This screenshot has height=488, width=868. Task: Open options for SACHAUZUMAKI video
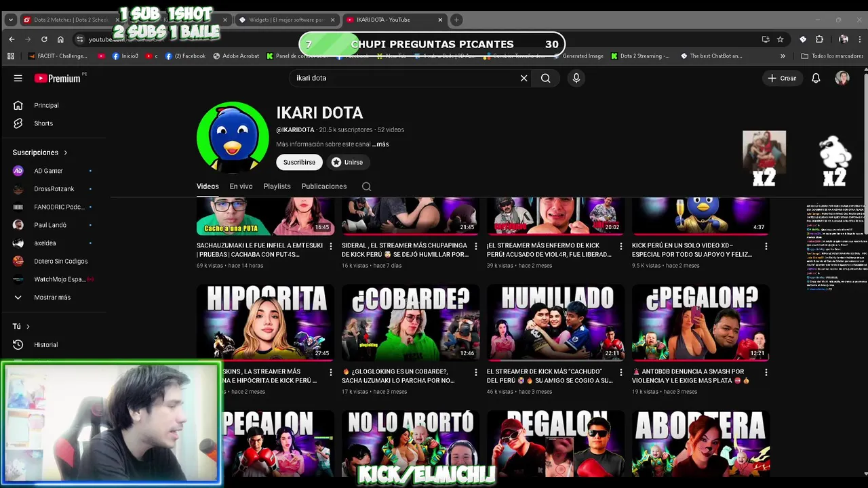tap(331, 247)
